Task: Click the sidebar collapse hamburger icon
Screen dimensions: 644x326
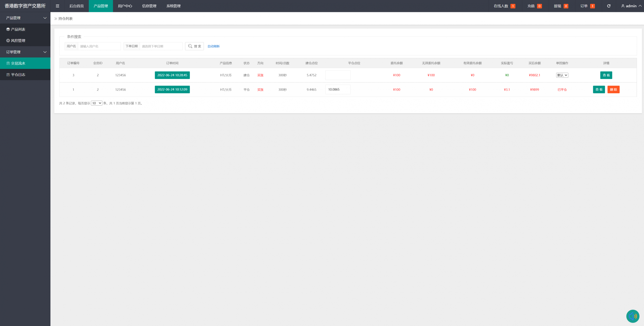Action: pos(57,6)
